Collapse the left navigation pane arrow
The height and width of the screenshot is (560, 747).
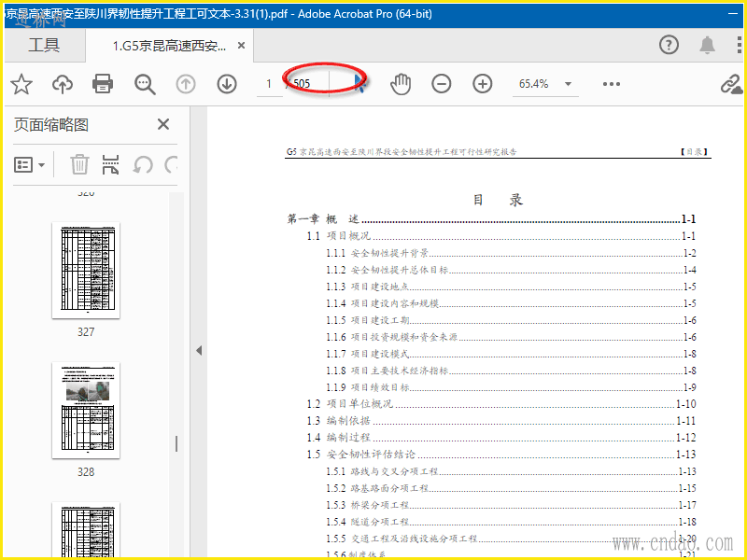click(199, 351)
